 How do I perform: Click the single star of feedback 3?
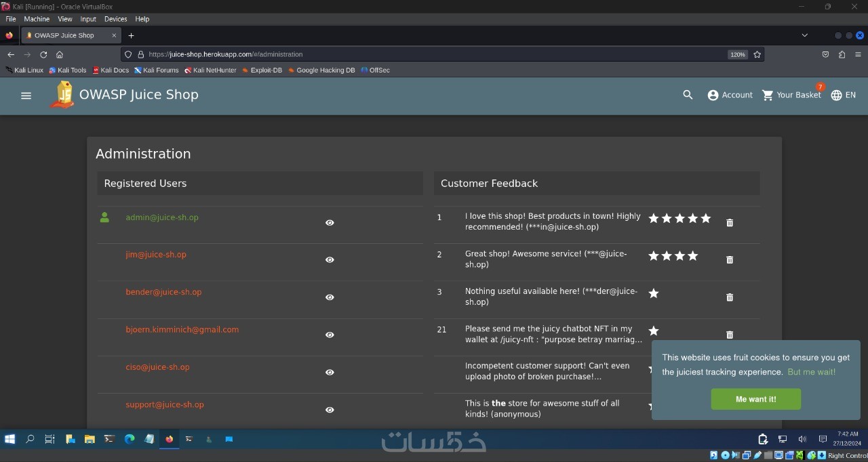[x=654, y=293]
